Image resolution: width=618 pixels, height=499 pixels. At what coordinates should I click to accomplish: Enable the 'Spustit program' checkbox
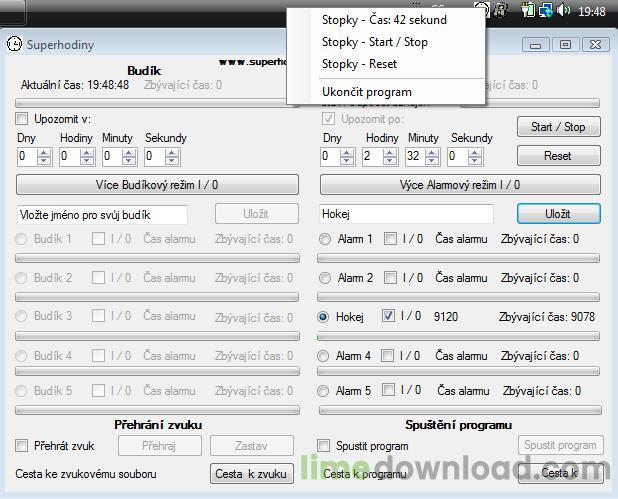[x=324, y=446]
